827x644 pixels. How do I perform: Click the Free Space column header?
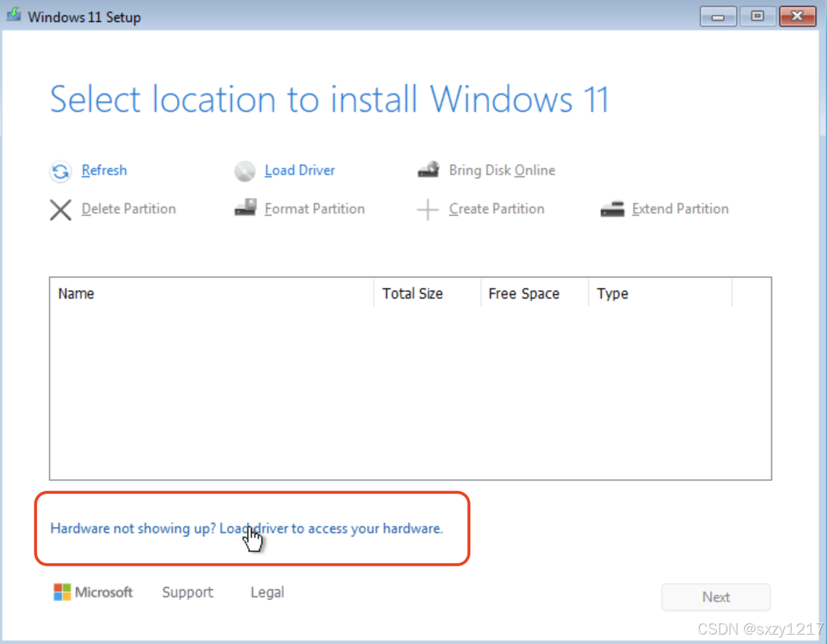click(523, 293)
